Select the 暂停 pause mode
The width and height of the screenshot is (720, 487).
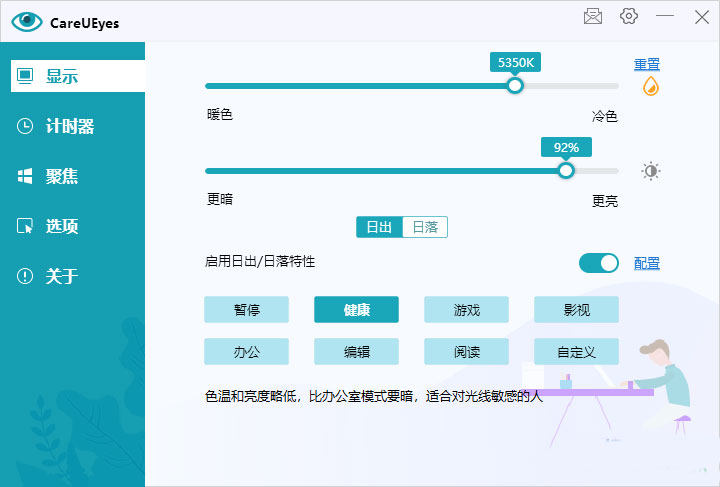coord(247,310)
